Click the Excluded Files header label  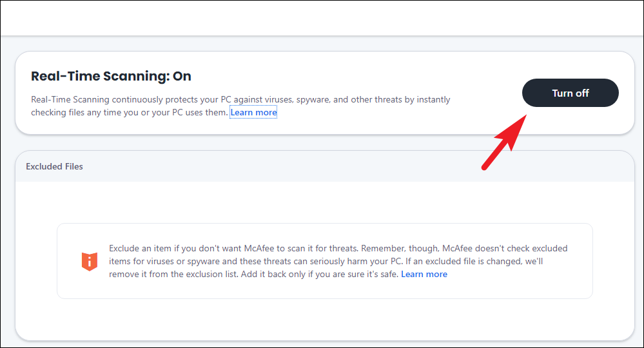54,166
